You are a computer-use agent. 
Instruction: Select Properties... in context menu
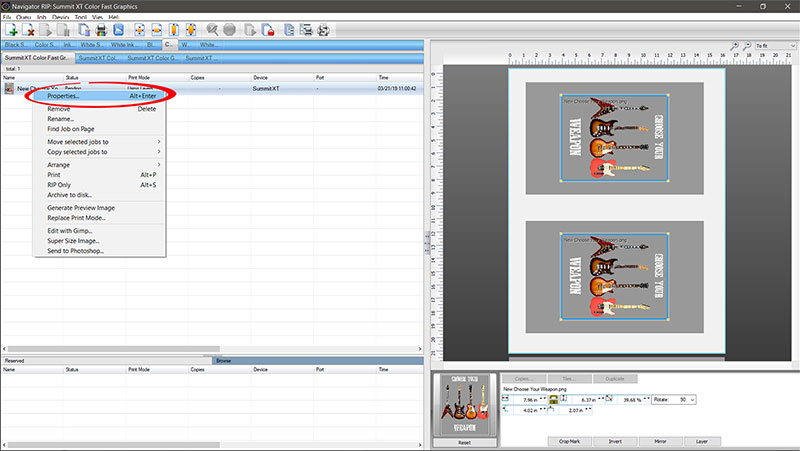coord(64,96)
